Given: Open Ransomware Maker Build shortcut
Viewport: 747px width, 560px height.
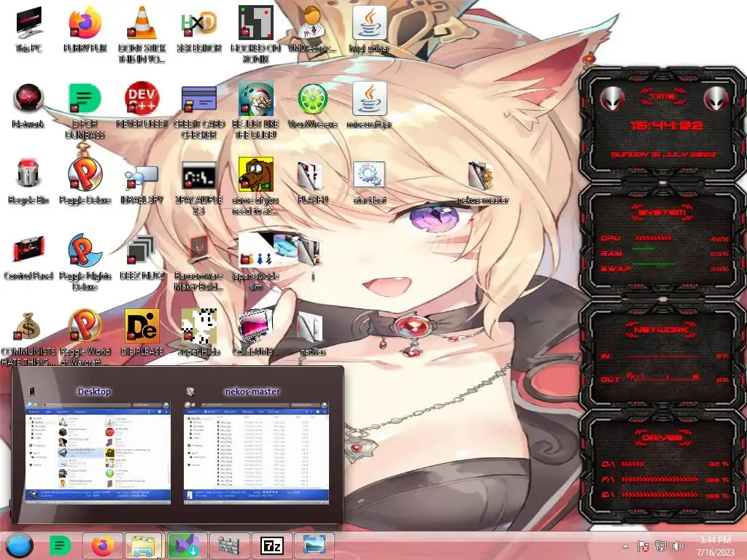Looking at the screenshot, I should coord(199,262).
